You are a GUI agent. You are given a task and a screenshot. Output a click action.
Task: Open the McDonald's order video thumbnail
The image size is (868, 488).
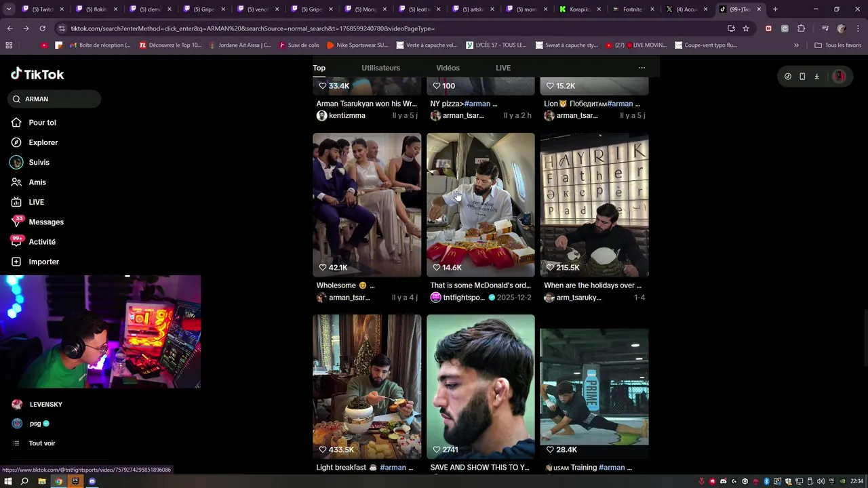[481, 205]
